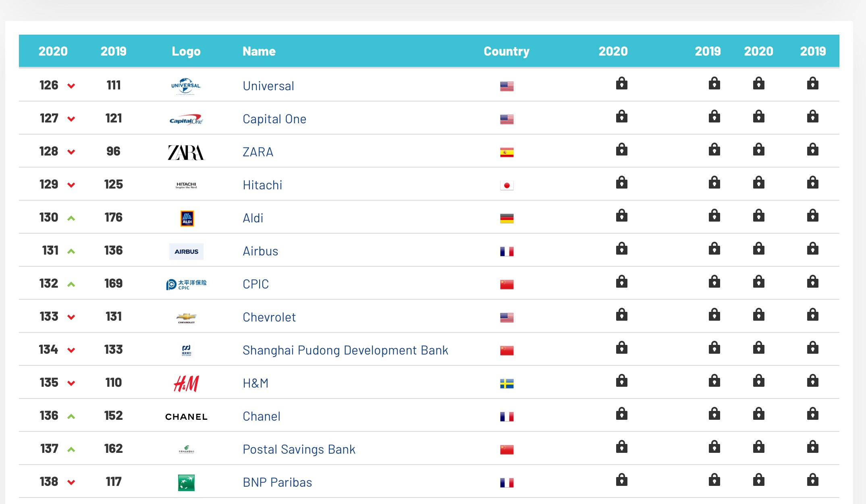Click the red down arrow beside rank 126
Image resolution: width=866 pixels, height=504 pixels.
click(71, 86)
